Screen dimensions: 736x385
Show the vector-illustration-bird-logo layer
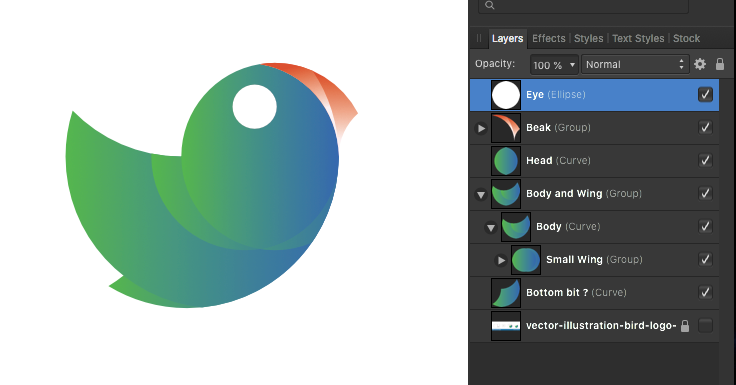coord(705,325)
